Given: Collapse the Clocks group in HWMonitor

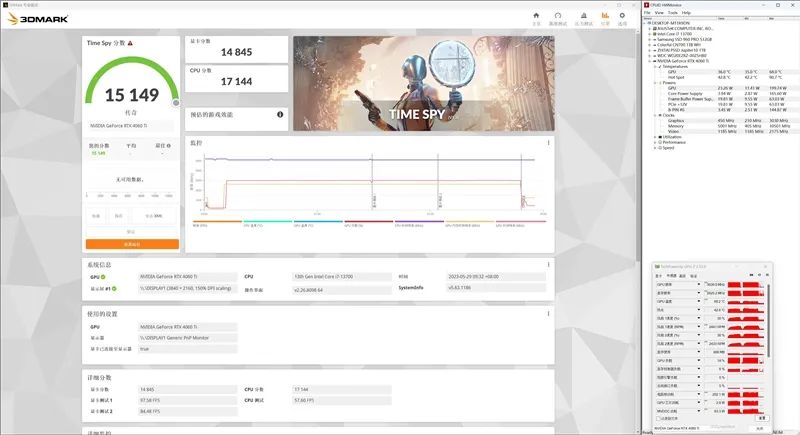Looking at the screenshot, I should pos(655,115).
